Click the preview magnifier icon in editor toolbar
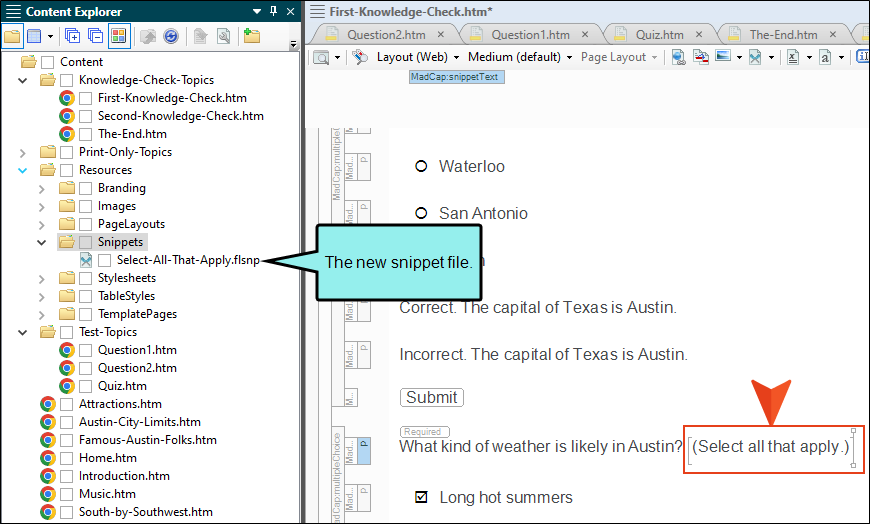The image size is (870, 524). point(322,57)
